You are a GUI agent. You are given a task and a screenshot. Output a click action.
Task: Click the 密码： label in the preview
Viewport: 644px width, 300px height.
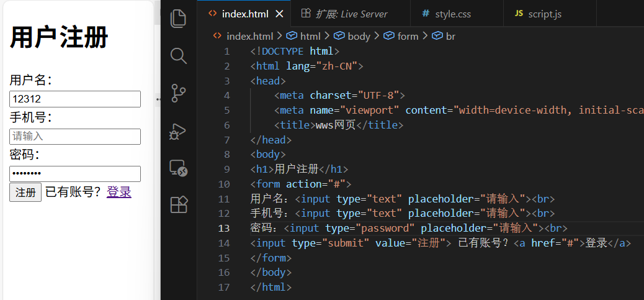click(25, 155)
